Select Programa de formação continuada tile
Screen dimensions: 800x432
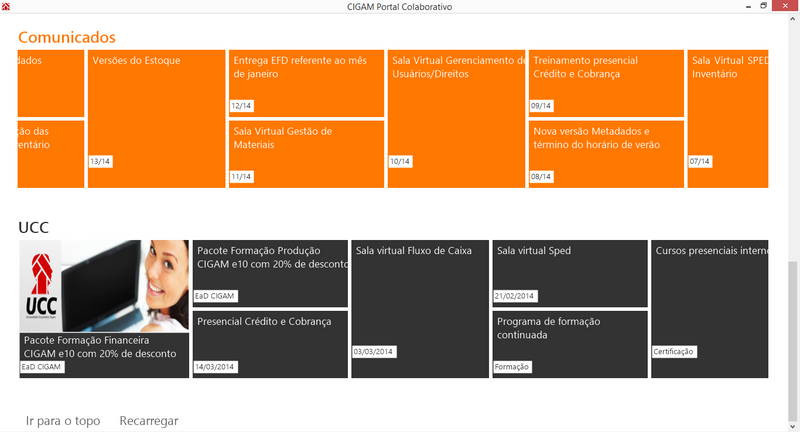(x=569, y=344)
